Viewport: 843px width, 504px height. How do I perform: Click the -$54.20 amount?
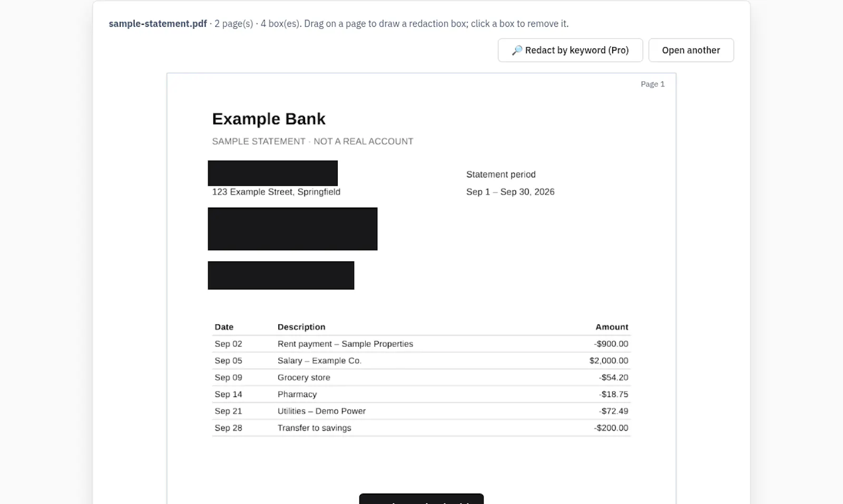pyautogui.click(x=613, y=378)
